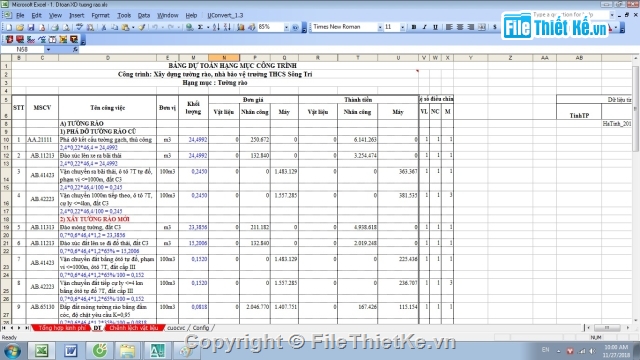This screenshot has width=640, height=360.
Task: Sort ascending with the A-Z icon
Action: coord(216,27)
